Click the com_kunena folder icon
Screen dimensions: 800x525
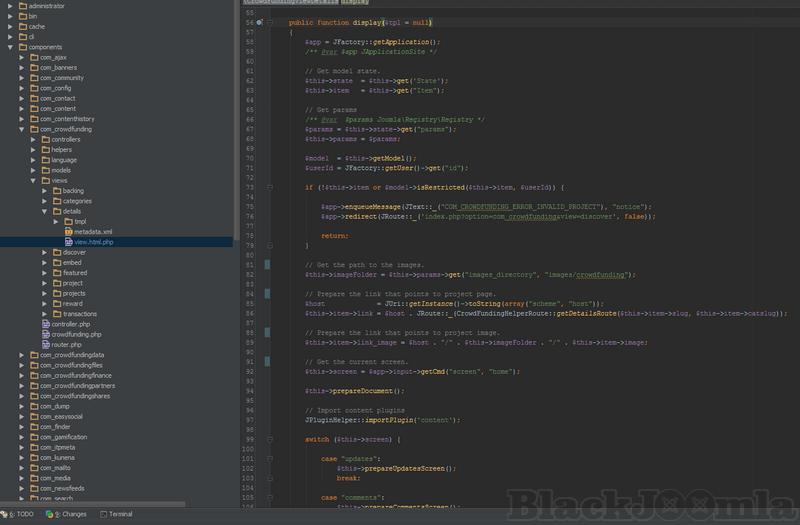pos(33,458)
